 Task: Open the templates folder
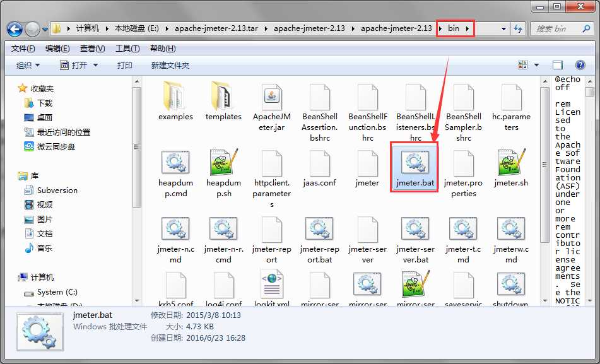click(223, 101)
